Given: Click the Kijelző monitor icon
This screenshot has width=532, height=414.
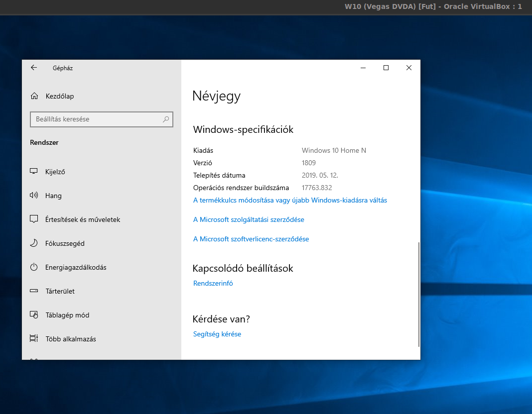Looking at the screenshot, I should tap(34, 172).
